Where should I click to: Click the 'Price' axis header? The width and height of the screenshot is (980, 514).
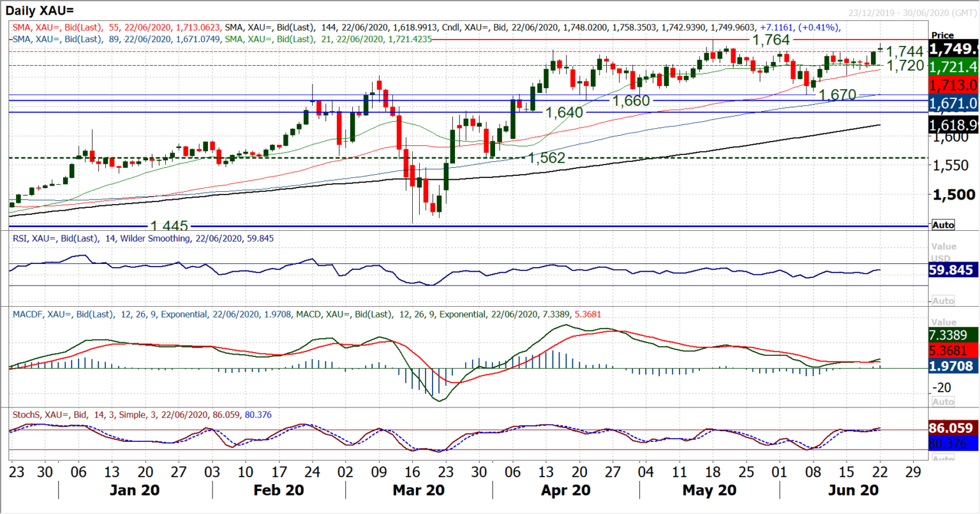942,36
